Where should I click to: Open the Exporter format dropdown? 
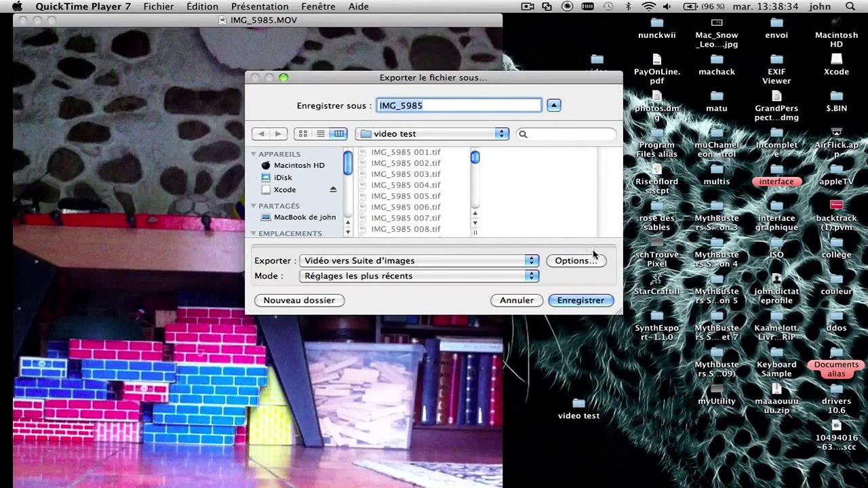coord(420,261)
